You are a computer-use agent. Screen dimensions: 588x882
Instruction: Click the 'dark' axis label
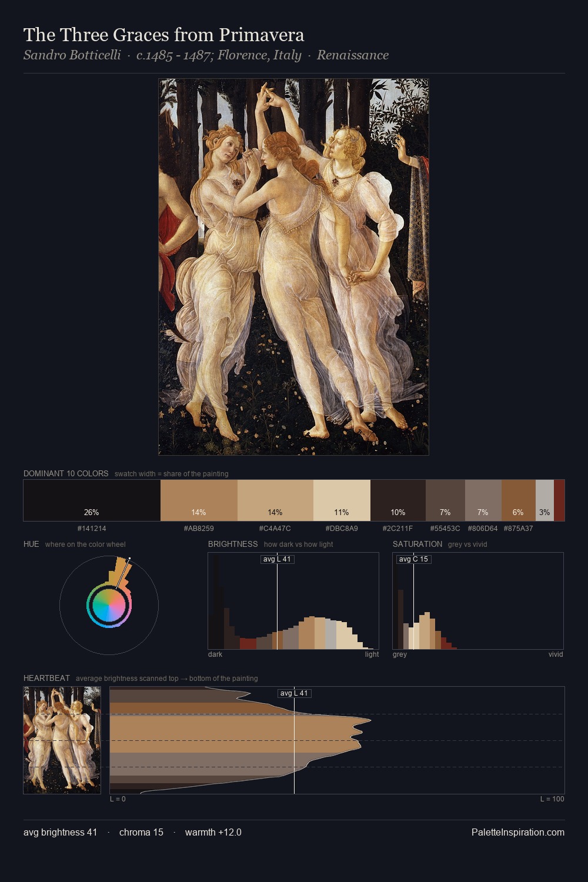point(215,654)
